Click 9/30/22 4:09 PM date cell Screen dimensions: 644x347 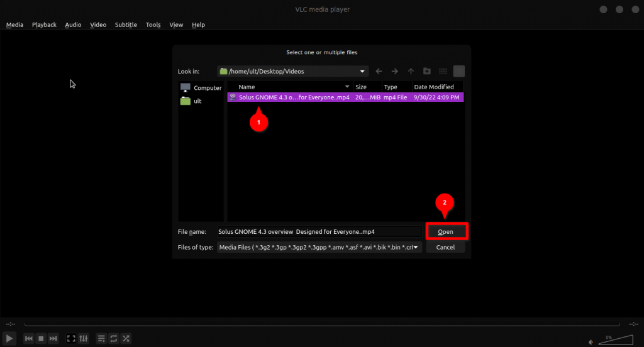pos(436,97)
